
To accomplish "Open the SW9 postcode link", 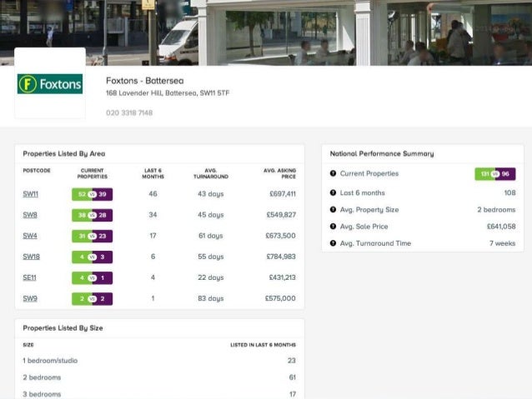I will click(30, 299).
